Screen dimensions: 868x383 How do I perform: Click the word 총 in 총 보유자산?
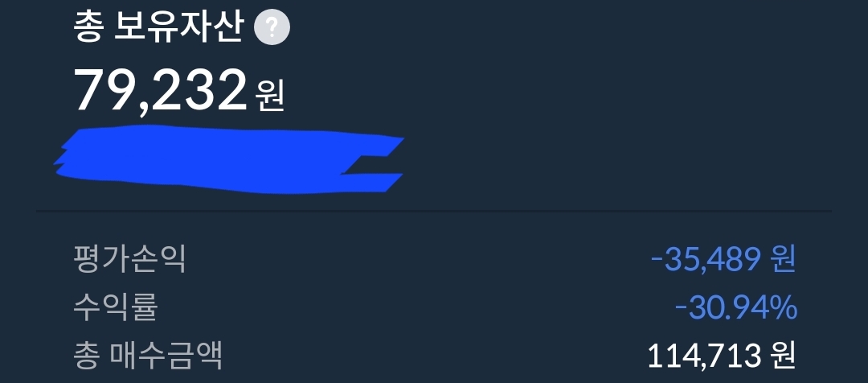click(x=87, y=29)
